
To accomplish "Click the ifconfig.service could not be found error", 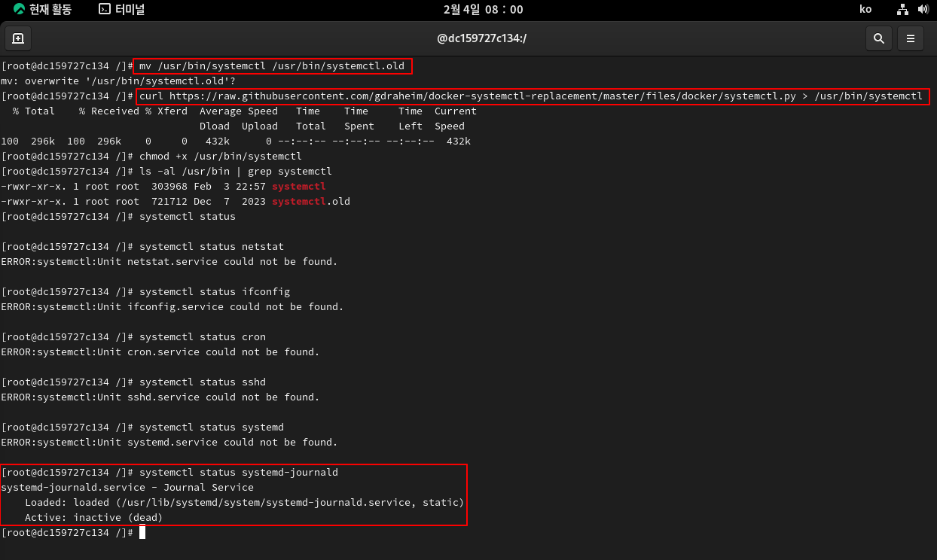I will pos(172,307).
